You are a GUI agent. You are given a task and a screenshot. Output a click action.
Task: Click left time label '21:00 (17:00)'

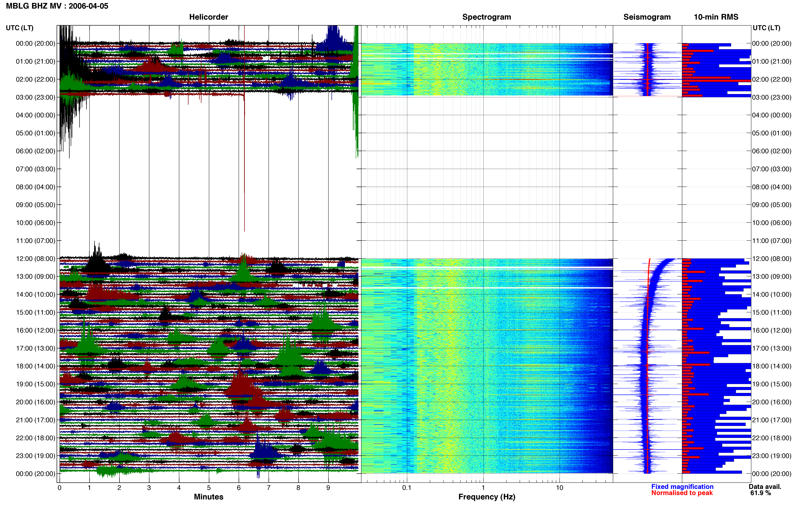click(x=36, y=420)
